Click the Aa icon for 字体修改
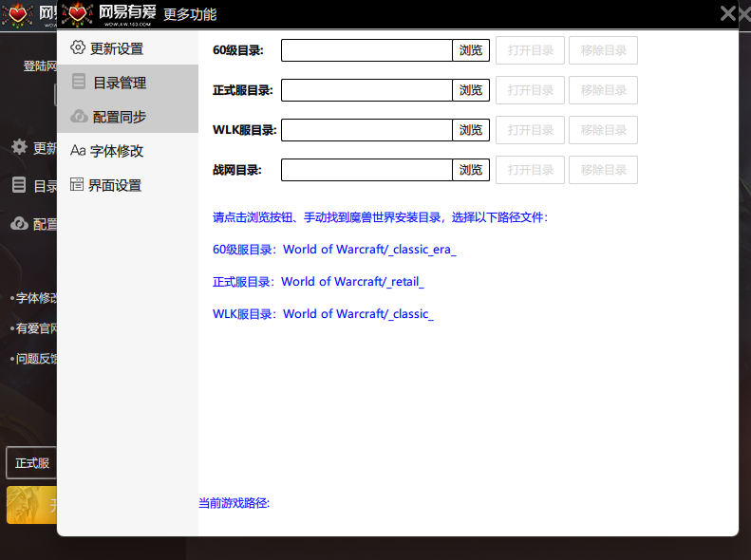Image resolution: width=751 pixels, height=560 pixels. click(78, 151)
